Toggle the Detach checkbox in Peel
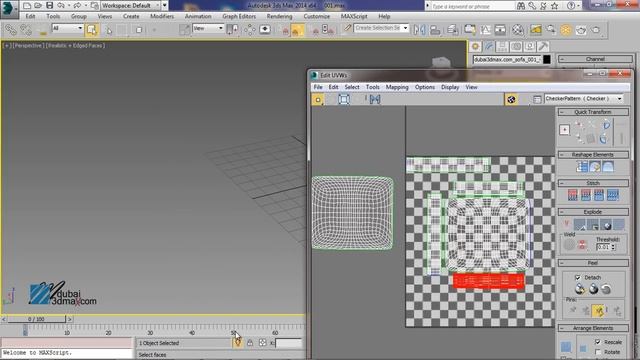The image size is (640, 360). [578, 278]
